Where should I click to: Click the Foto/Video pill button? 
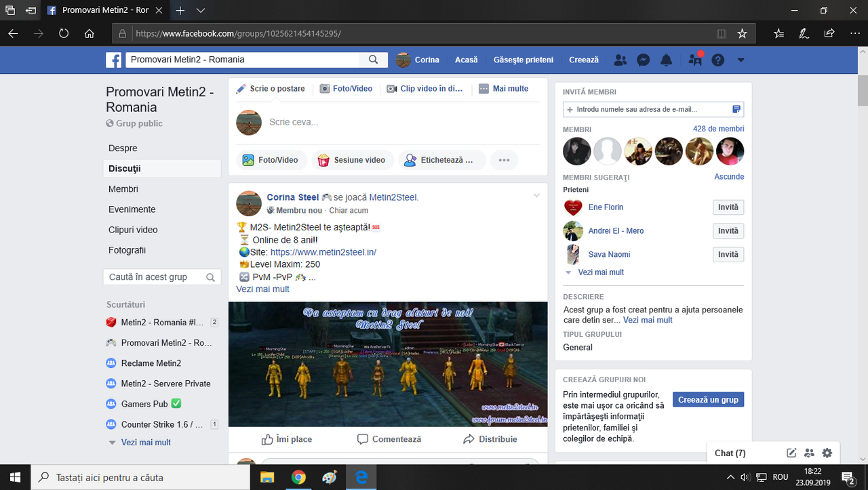(271, 160)
